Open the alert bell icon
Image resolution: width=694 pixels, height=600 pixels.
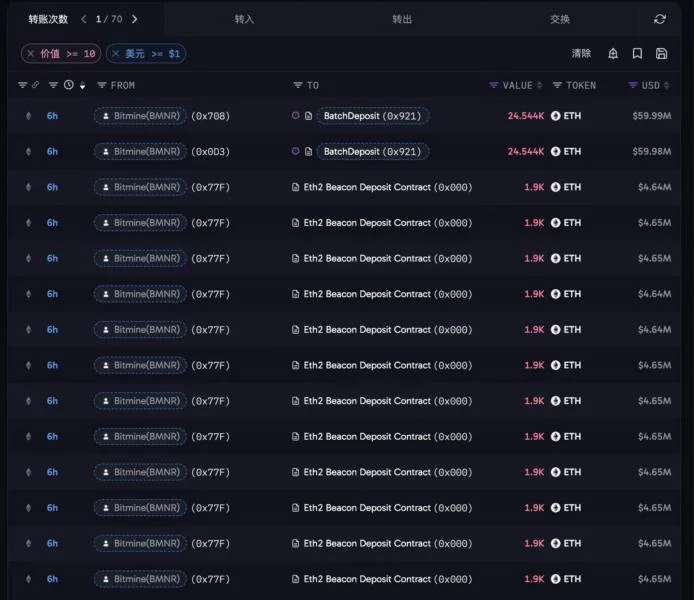pyautogui.click(x=613, y=54)
